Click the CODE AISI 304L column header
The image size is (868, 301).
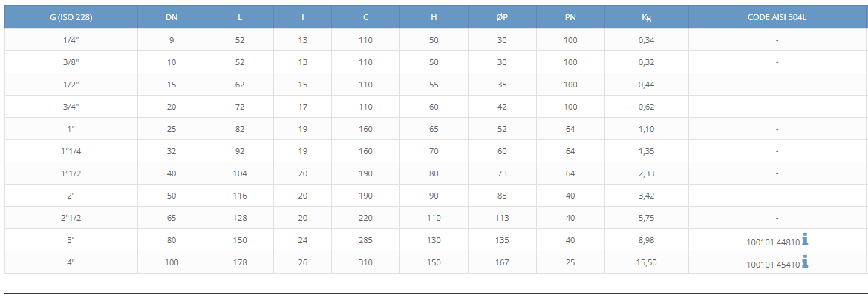tap(777, 17)
